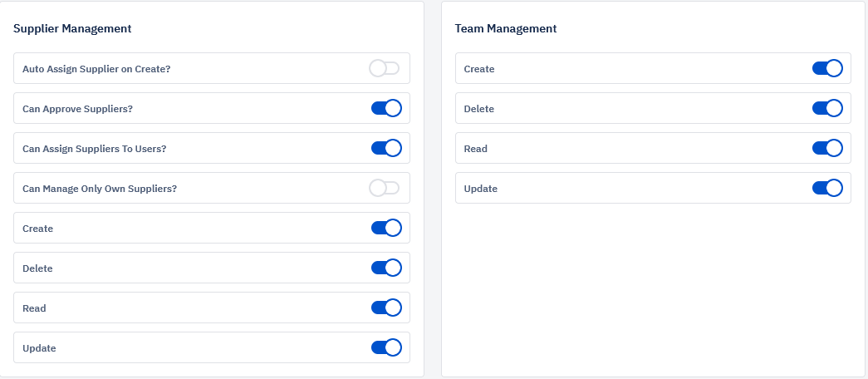The width and height of the screenshot is (868, 379).
Task: Toggle off Team Management Delete permission
Action: coord(827,108)
